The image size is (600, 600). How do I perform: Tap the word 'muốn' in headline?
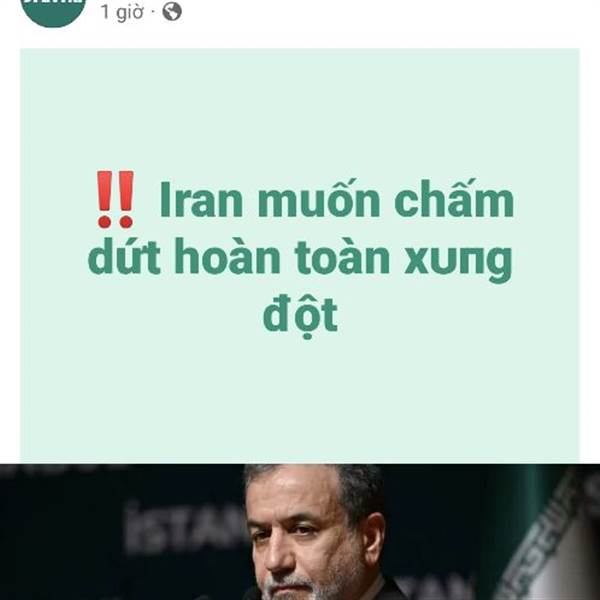pyautogui.click(x=319, y=198)
